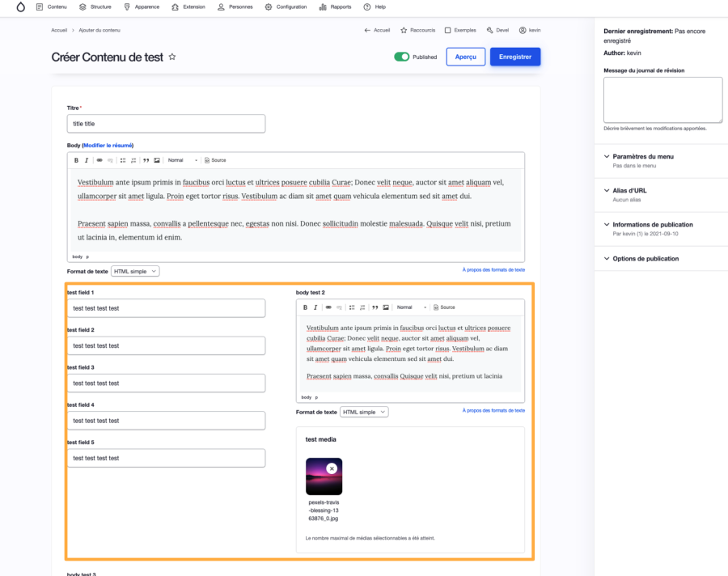Click inside the body test 2 text area
The image size is (728, 576).
coord(410,354)
